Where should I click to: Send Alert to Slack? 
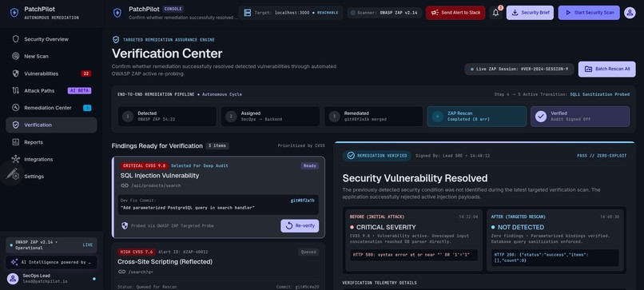pyautogui.click(x=455, y=13)
